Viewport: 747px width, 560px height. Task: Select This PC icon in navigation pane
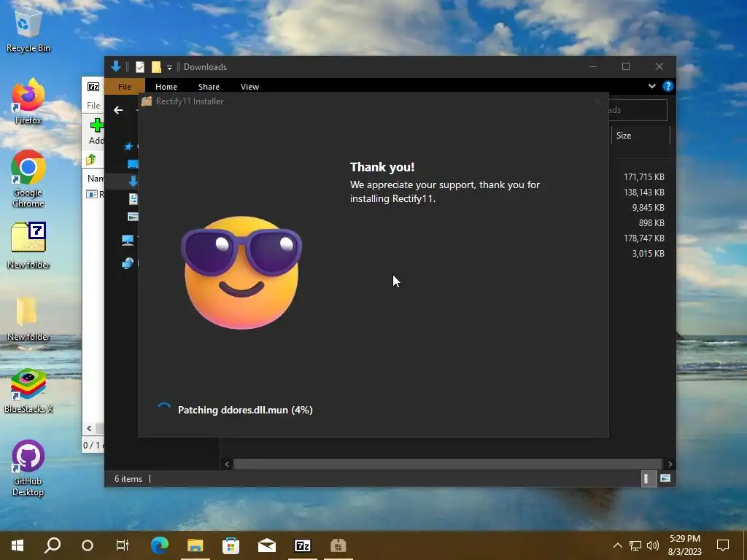click(127, 241)
